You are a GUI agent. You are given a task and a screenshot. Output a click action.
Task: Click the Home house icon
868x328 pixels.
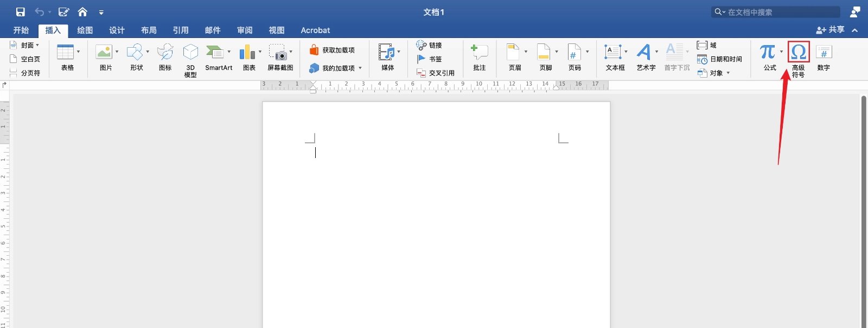point(82,12)
